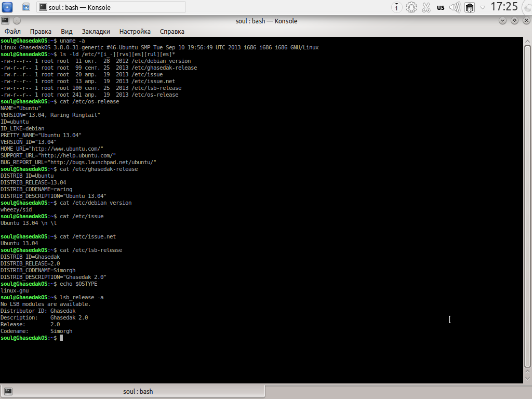Click the DISTRIB_CODENAME=Simorgh line

tap(38, 270)
